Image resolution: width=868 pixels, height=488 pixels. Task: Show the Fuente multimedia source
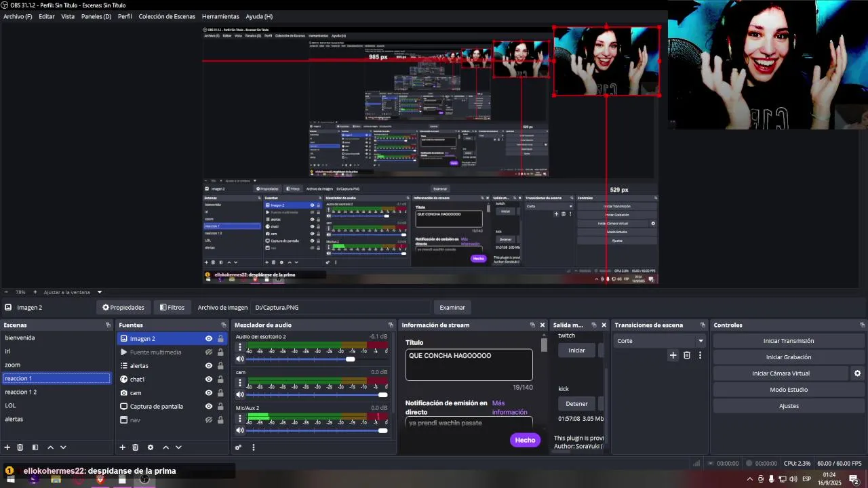tap(209, 352)
